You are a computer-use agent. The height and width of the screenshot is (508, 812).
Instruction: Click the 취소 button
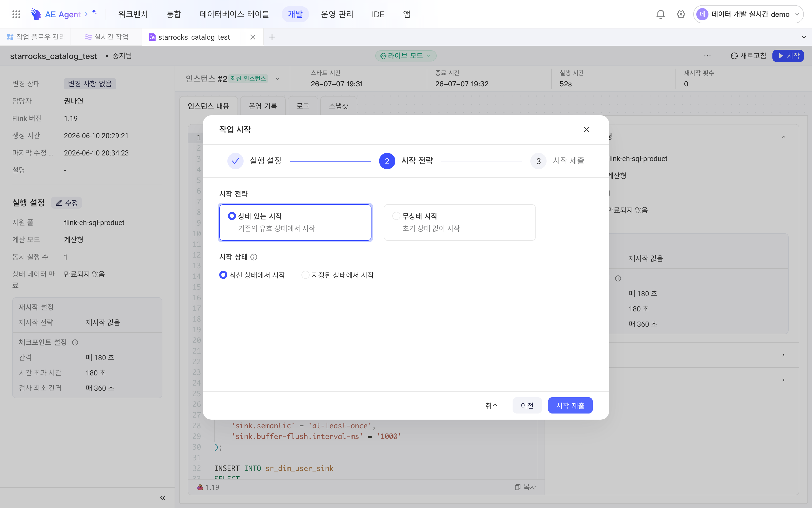pyautogui.click(x=492, y=406)
